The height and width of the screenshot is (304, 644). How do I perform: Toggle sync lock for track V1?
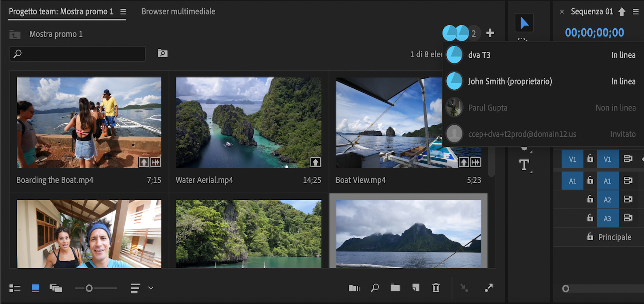[628, 159]
